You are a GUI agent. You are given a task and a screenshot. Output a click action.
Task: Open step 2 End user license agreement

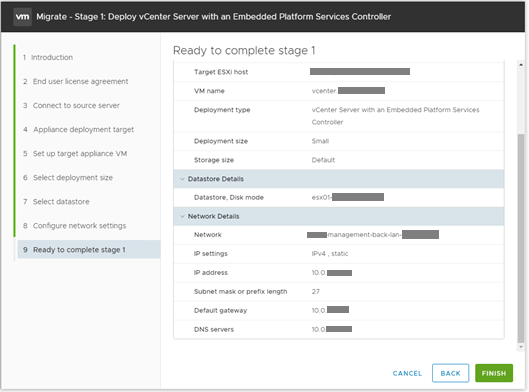[76, 81]
